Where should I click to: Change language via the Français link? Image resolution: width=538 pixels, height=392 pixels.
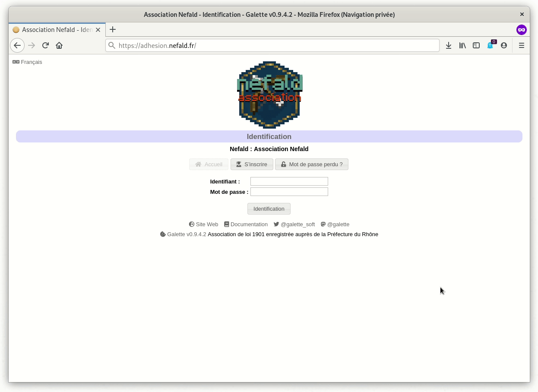click(27, 62)
